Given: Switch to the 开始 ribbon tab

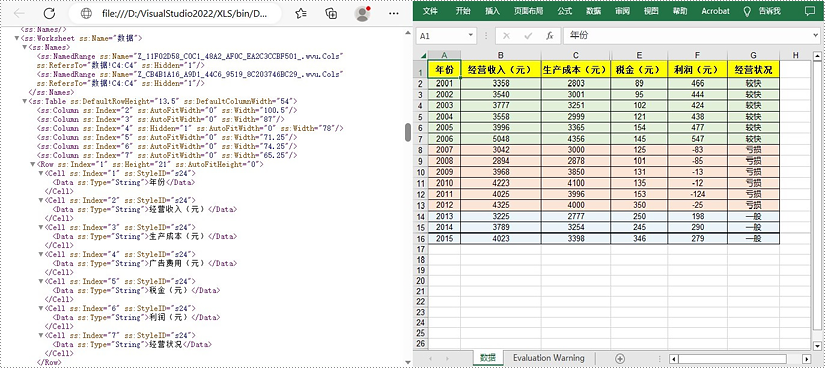Looking at the screenshot, I should tap(463, 11).
